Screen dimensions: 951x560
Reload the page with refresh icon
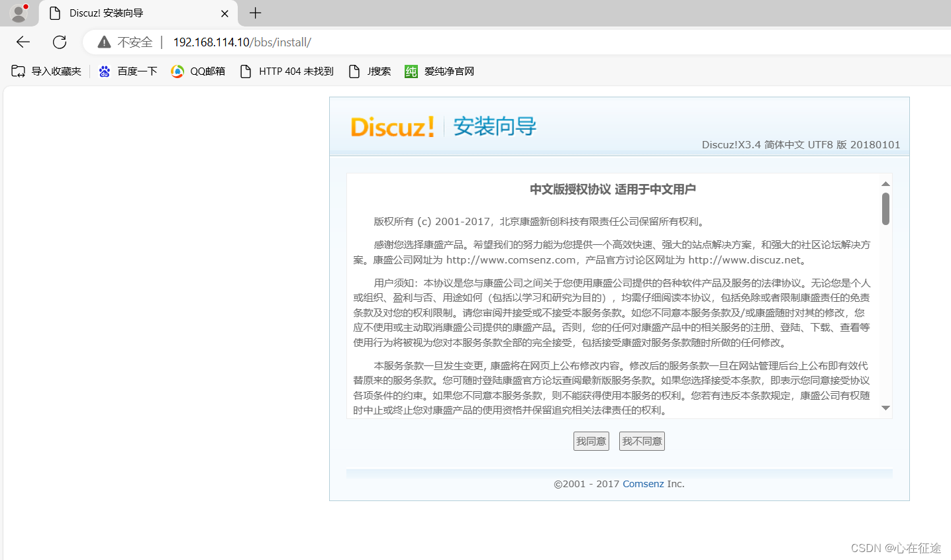60,42
